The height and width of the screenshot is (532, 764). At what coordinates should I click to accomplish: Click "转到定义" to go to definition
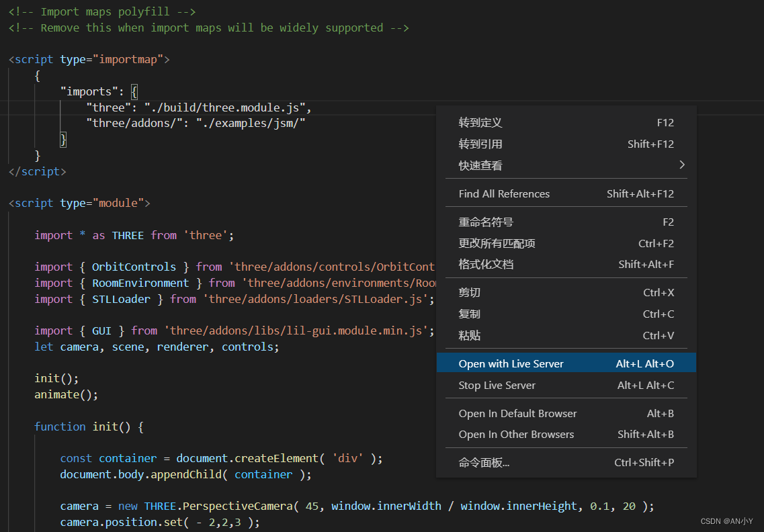[479, 122]
